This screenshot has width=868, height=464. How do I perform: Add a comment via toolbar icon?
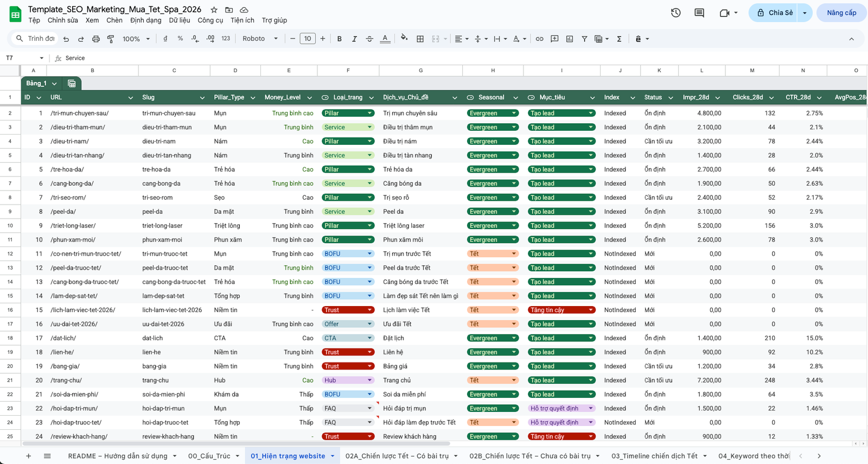coord(554,39)
